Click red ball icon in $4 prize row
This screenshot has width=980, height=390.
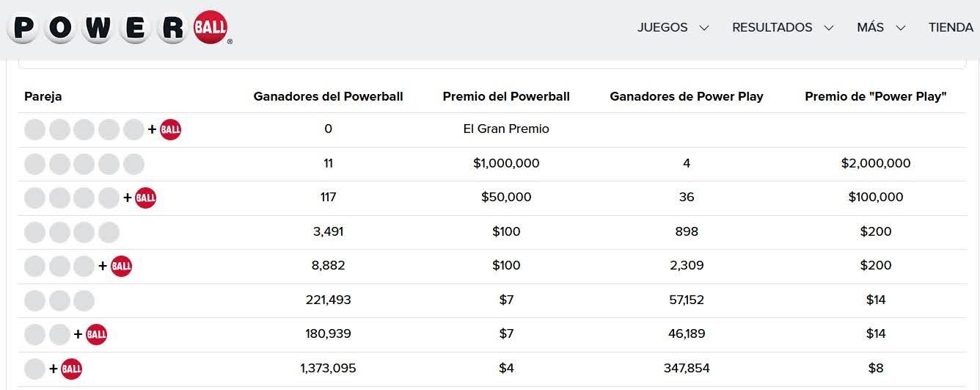(71, 368)
